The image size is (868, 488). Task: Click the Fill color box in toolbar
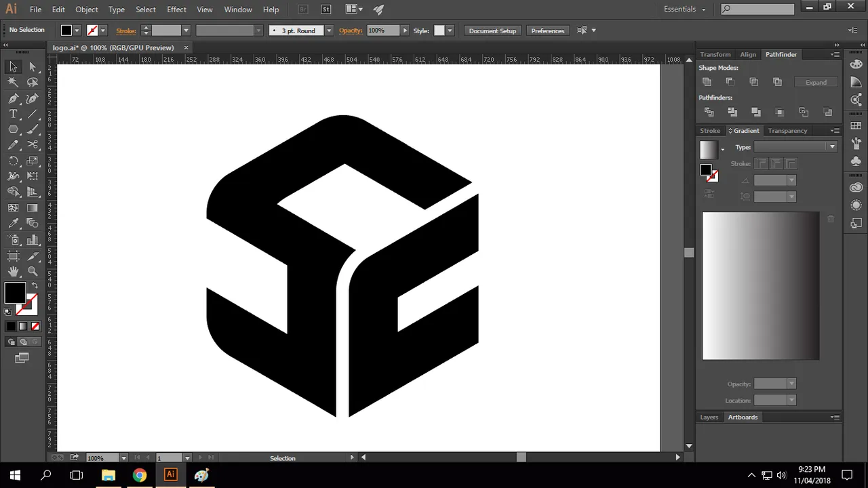click(x=14, y=293)
